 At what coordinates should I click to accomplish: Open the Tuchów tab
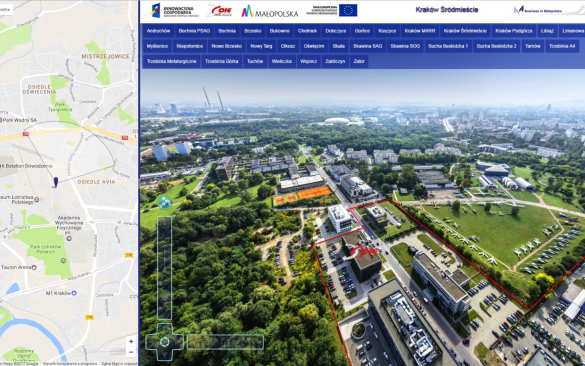(x=255, y=62)
